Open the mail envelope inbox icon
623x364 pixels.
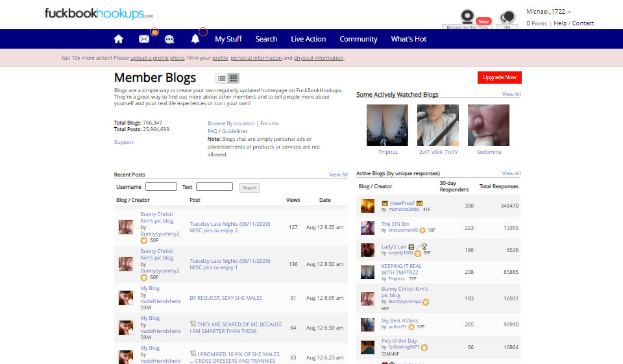point(144,39)
